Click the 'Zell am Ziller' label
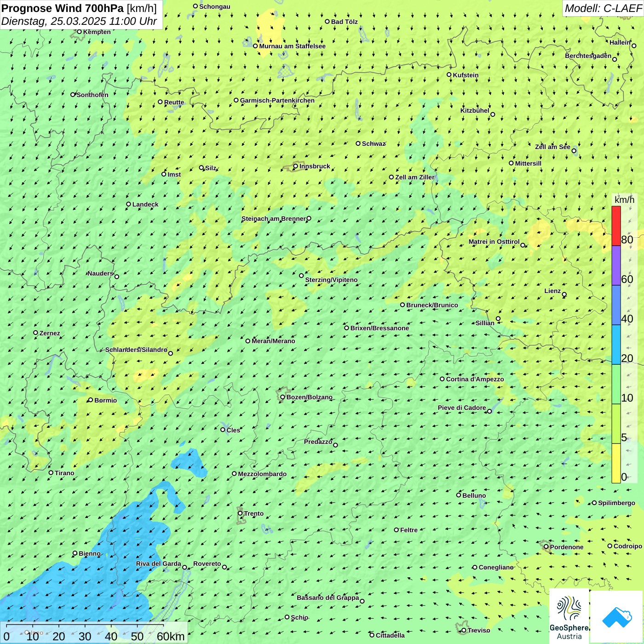This screenshot has width=644, height=644. tap(415, 177)
